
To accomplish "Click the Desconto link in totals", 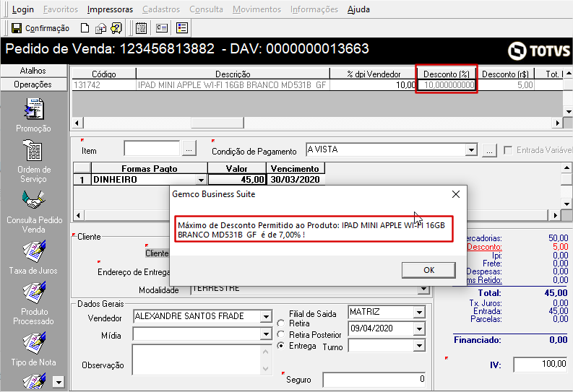I will (484, 247).
